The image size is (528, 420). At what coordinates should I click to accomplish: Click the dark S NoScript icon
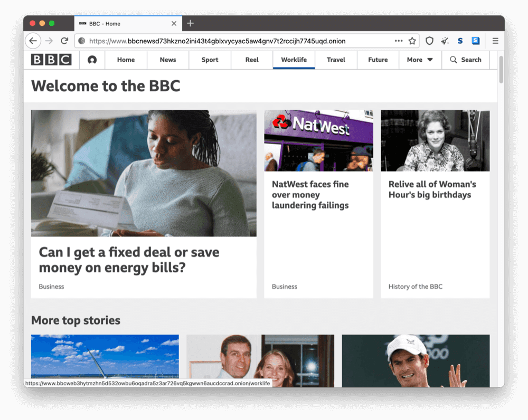point(460,41)
